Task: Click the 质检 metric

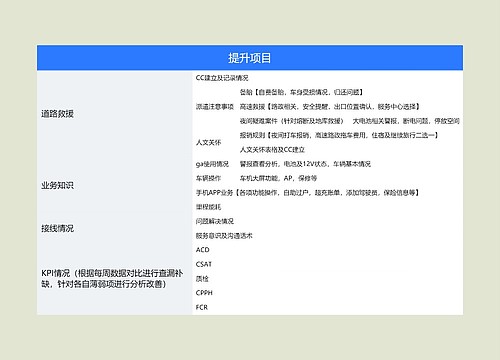Action: [x=202, y=279]
